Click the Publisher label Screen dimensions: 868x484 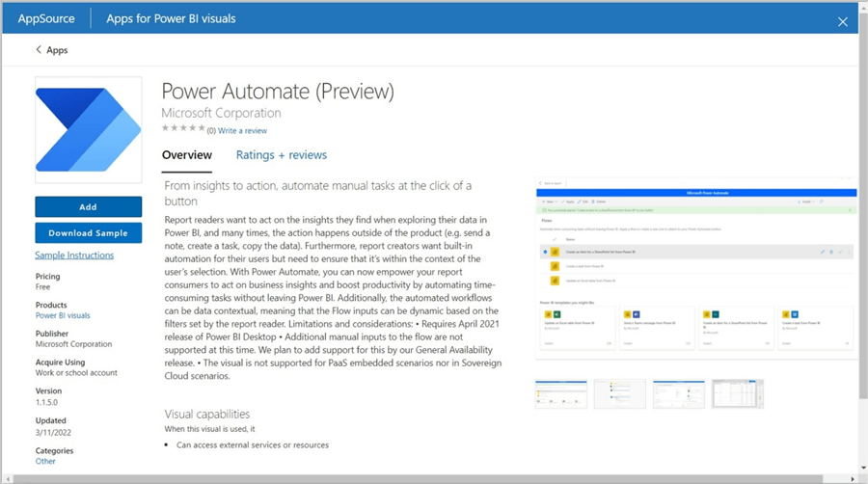point(52,334)
